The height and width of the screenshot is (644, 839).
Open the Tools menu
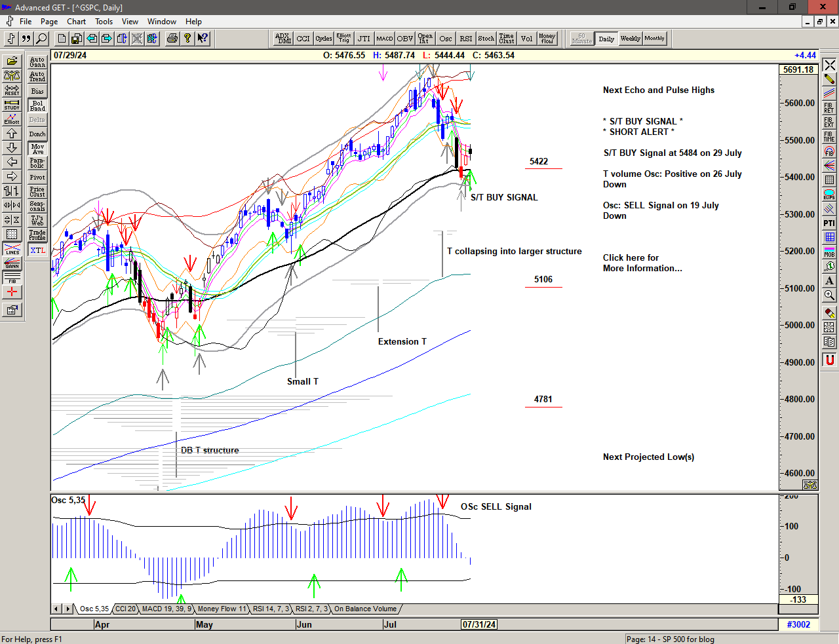click(x=104, y=22)
